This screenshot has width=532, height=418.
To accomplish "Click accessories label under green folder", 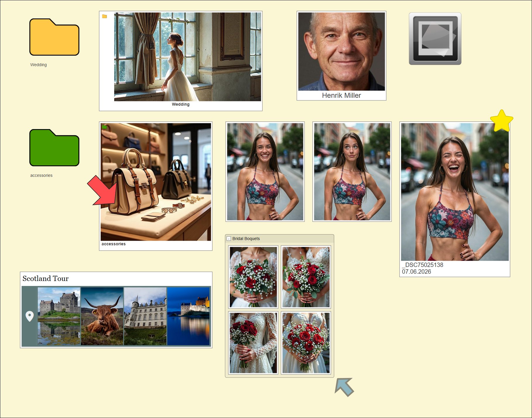I will point(41,175).
